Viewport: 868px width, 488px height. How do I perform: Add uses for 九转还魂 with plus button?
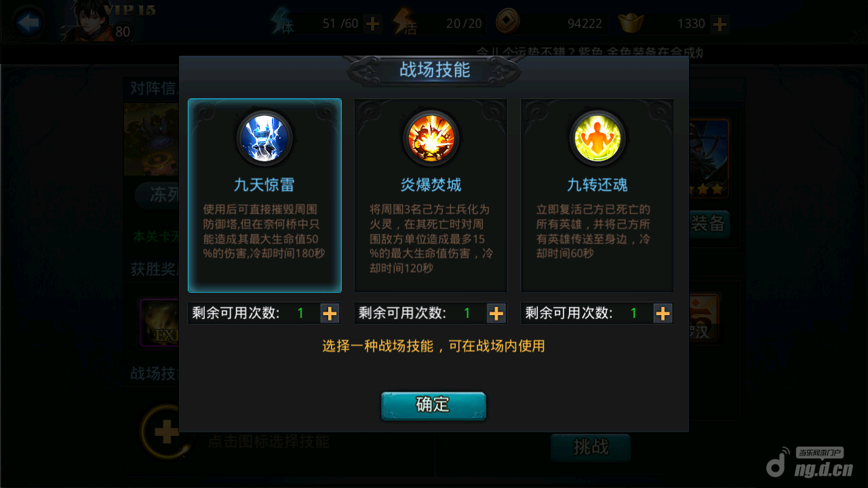click(663, 313)
